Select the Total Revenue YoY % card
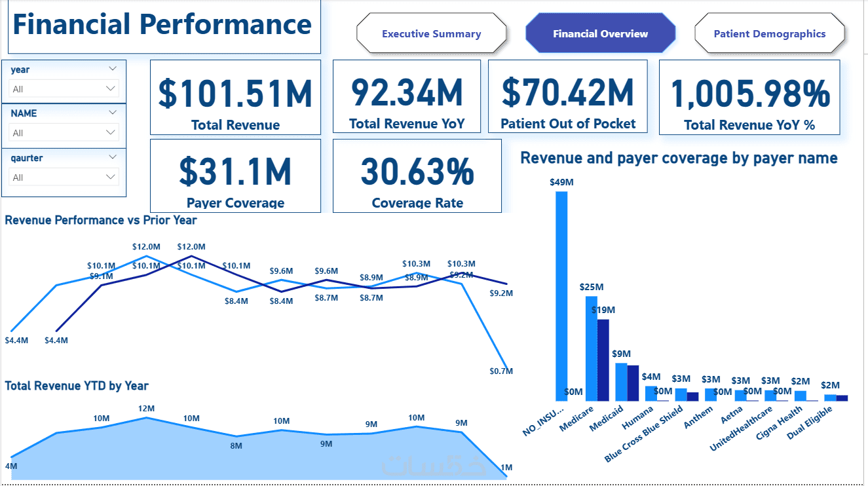The width and height of the screenshot is (868, 486). pos(749,97)
